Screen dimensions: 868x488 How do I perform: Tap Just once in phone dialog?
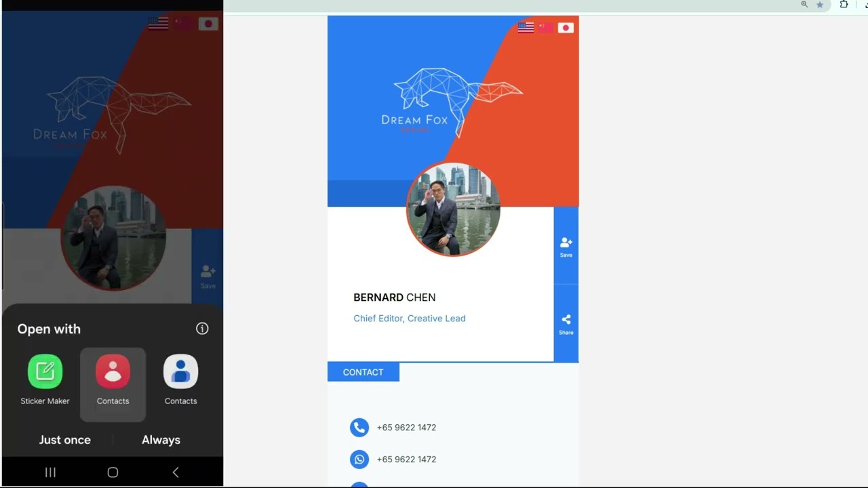click(64, 440)
